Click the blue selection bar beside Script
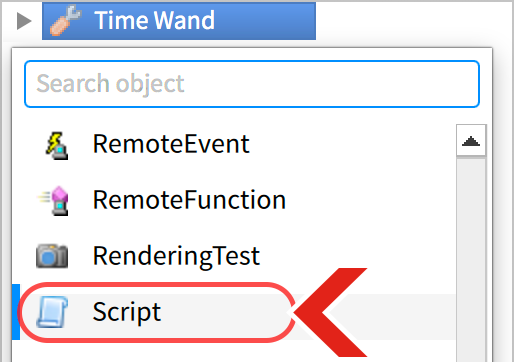This screenshot has height=362, width=514. pos(16,312)
